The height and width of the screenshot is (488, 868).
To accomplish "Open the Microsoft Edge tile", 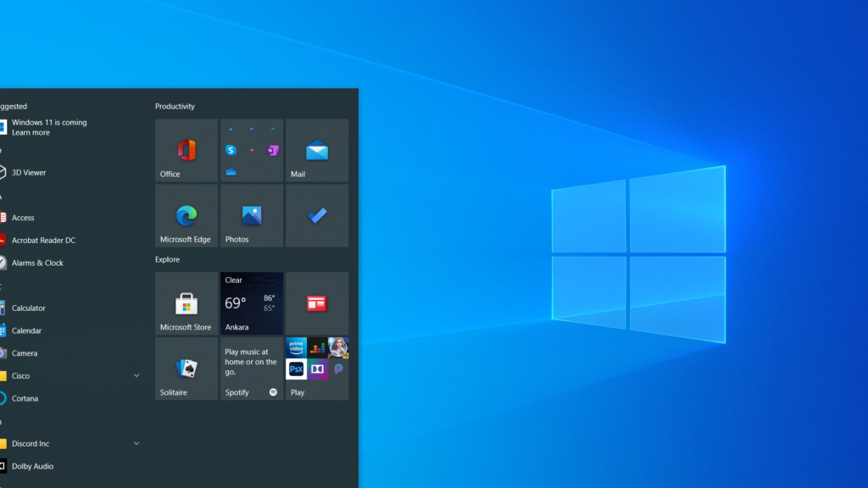I will tap(186, 215).
